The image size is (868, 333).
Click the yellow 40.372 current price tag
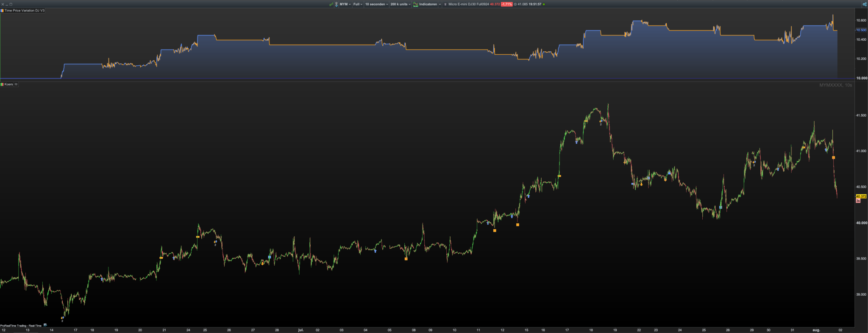click(x=861, y=196)
